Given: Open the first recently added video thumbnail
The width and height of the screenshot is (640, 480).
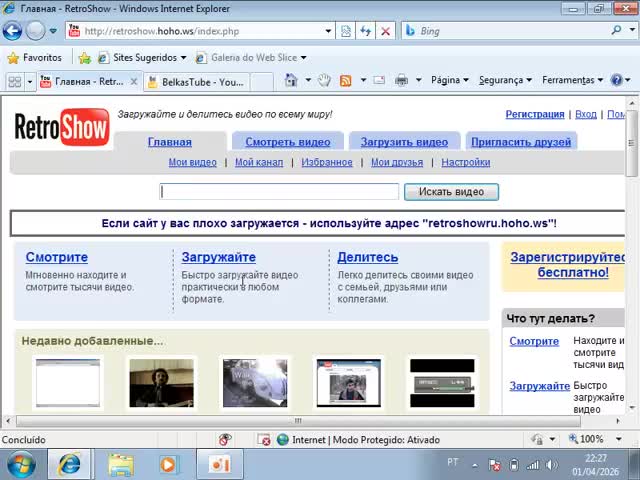Looking at the screenshot, I should click(68, 383).
